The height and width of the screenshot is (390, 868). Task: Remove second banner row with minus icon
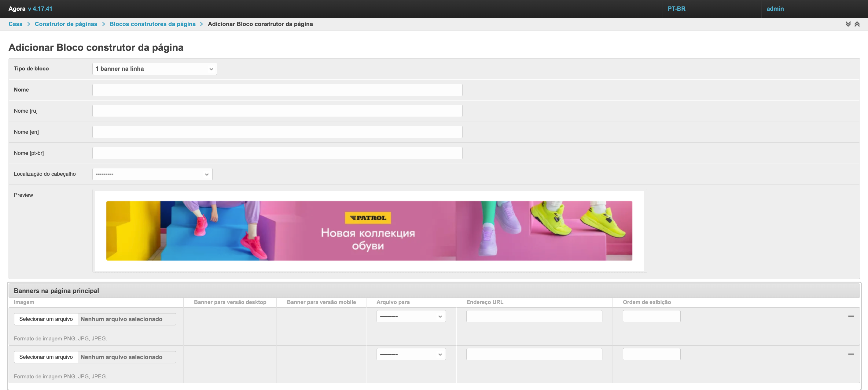point(851,354)
